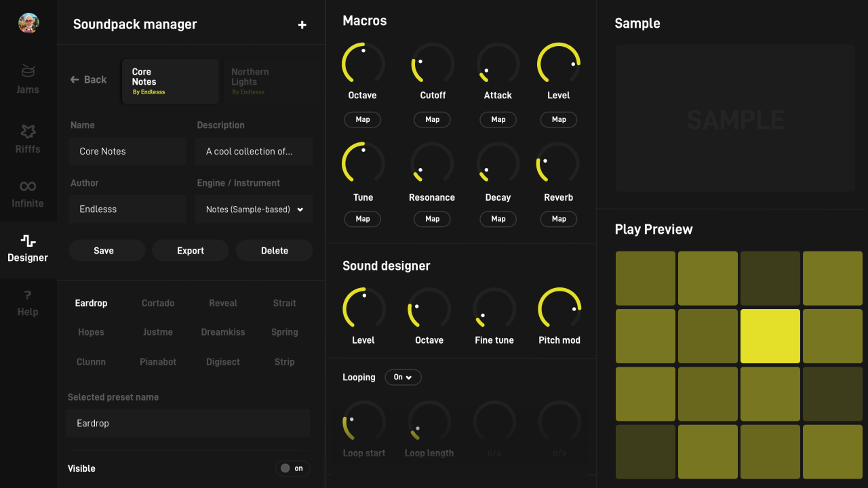Click Map button under Cutoff
The height and width of the screenshot is (488, 868).
click(432, 119)
